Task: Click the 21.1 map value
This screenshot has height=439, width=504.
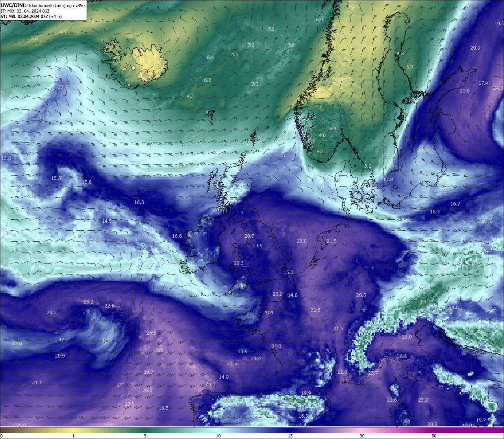Action: pyautogui.click(x=37, y=383)
